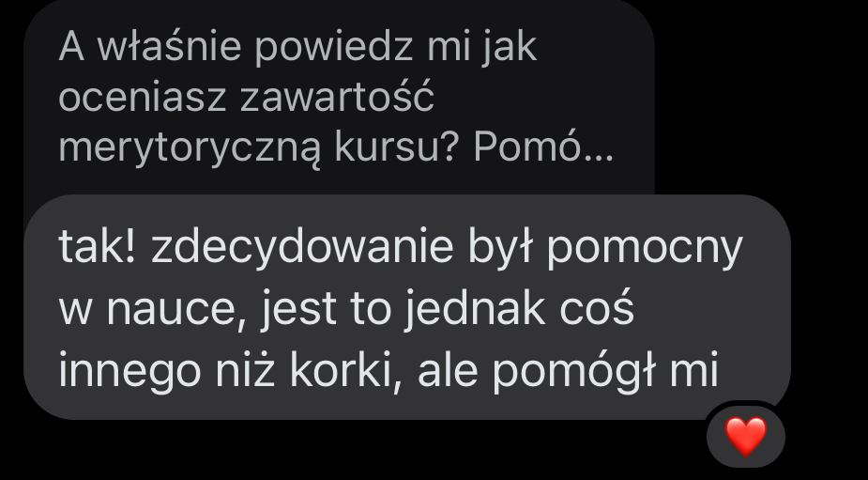Click the red heart reaction emoji
This screenshot has height=480, width=868.
coord(746,437)
